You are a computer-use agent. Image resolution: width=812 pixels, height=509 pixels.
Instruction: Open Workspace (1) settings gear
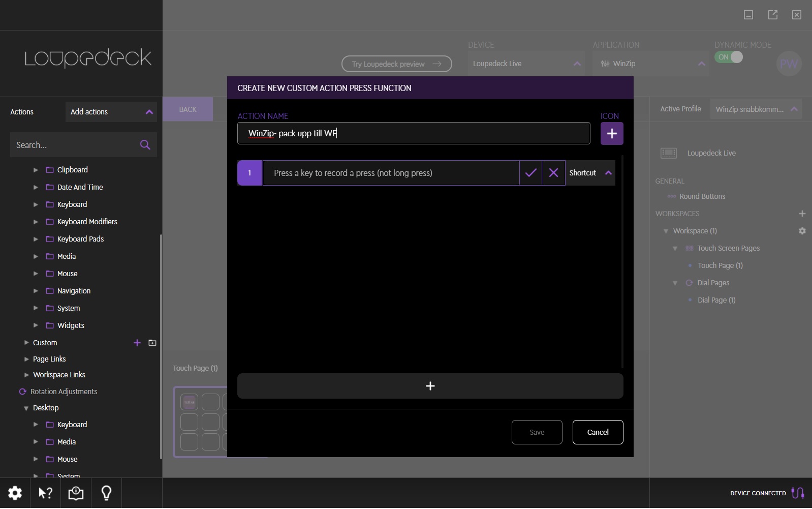(802, 231)
